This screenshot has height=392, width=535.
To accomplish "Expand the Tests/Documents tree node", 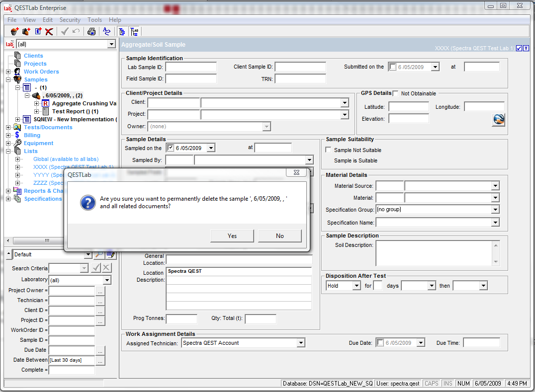I will (8, 127).
